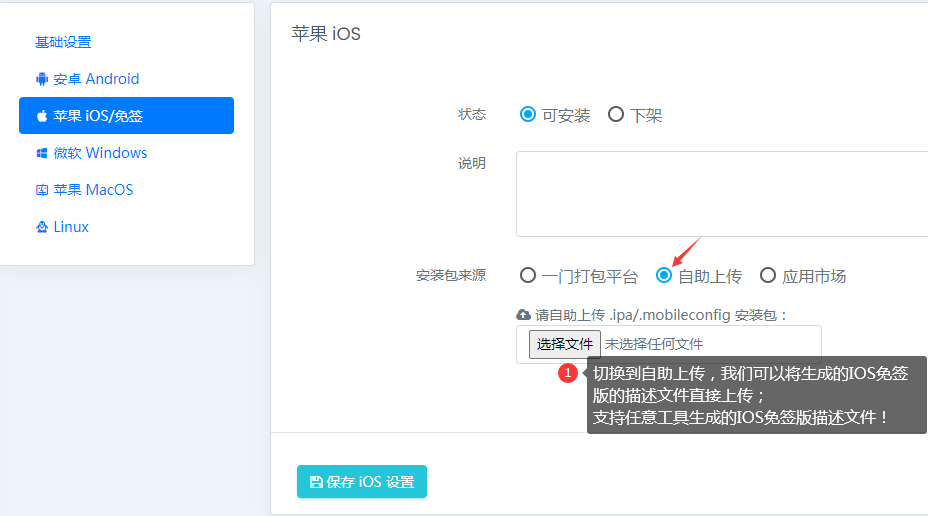Screen dimensions: 928x516
Task: Click the 说明 field label
Action: click(472, 163)
